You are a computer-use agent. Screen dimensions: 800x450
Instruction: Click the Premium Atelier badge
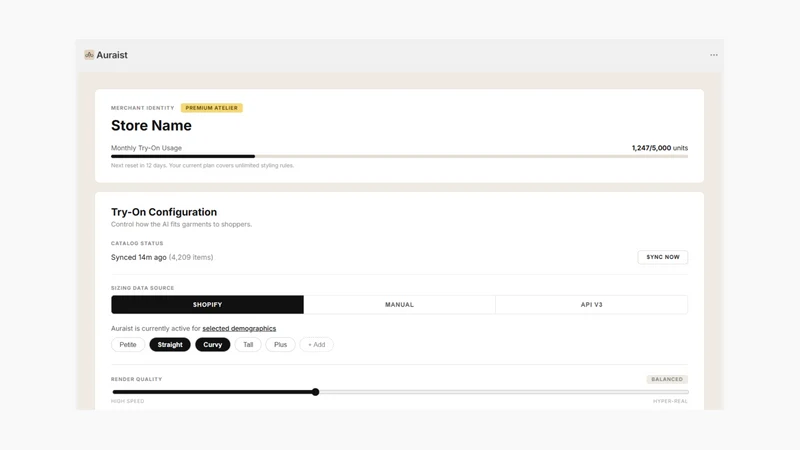(211, 108)
